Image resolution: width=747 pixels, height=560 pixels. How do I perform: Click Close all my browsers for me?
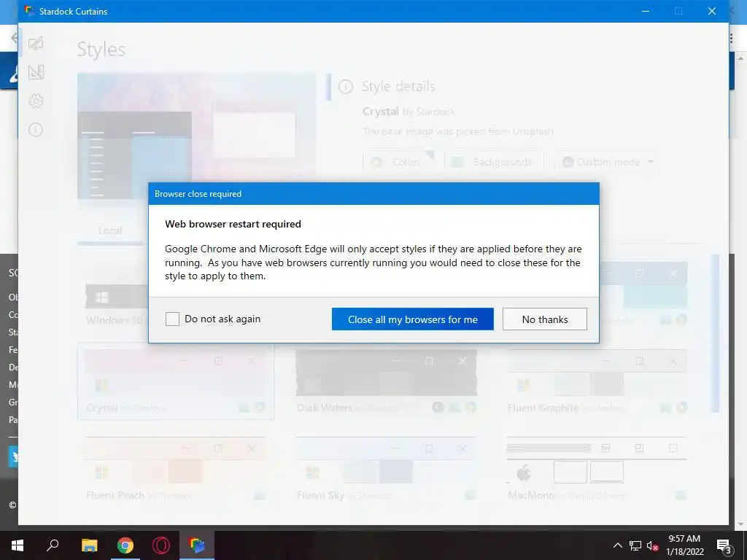(x=413, y=319)
